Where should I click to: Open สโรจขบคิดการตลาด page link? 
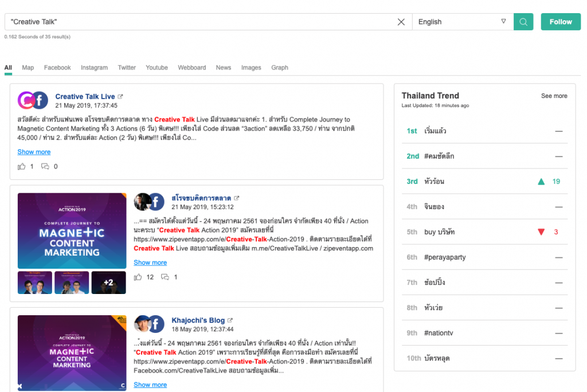[x=201, y=198]
